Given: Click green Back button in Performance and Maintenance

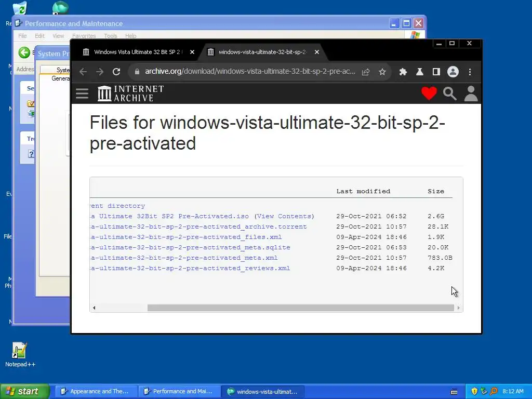Looking at the screenshot, I should [x=24, y=52].
